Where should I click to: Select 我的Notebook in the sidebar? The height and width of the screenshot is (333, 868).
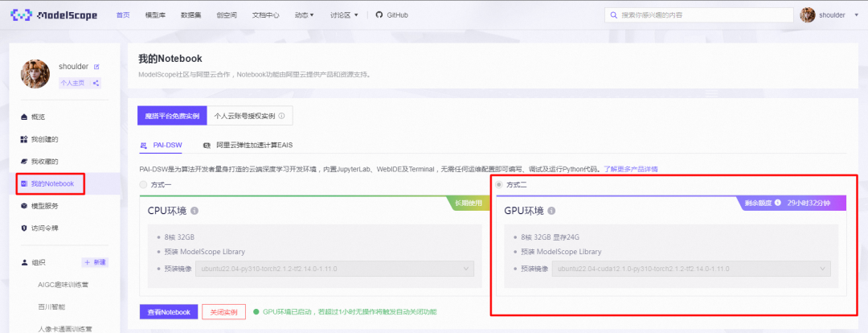point(51,183)
